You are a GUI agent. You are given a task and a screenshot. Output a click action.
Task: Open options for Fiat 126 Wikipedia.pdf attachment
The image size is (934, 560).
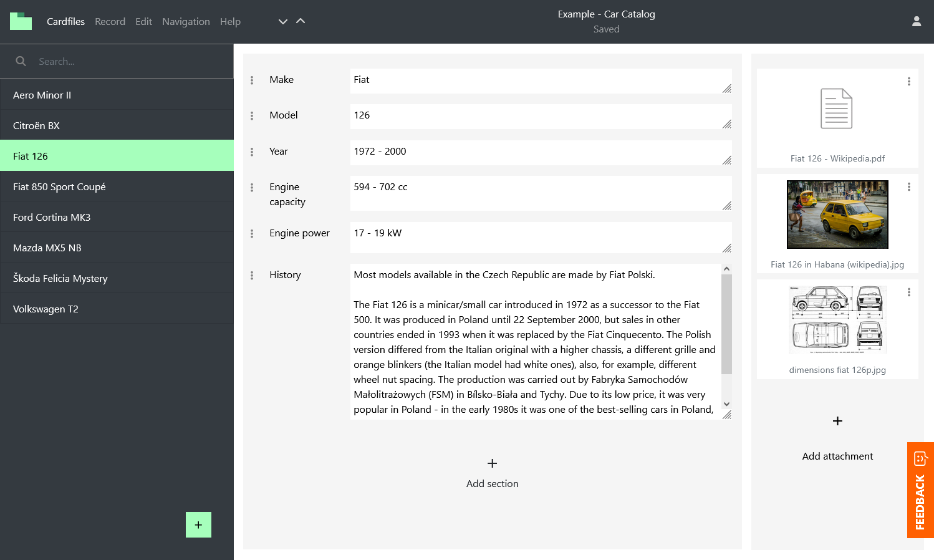coord(908,82)
